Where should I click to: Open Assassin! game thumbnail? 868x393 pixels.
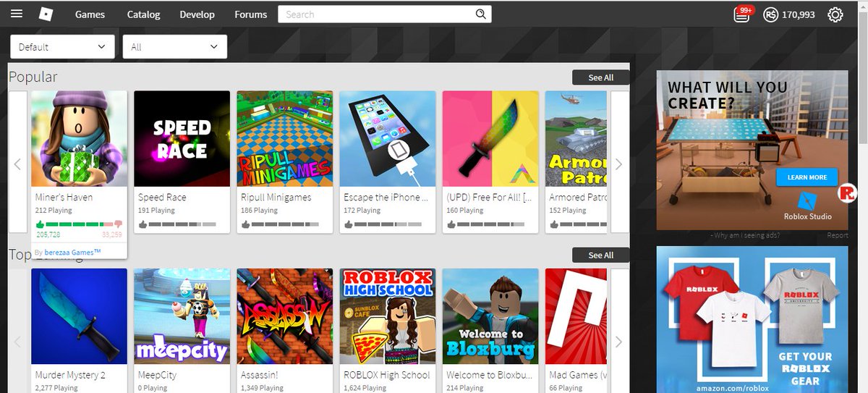(284, 316)
